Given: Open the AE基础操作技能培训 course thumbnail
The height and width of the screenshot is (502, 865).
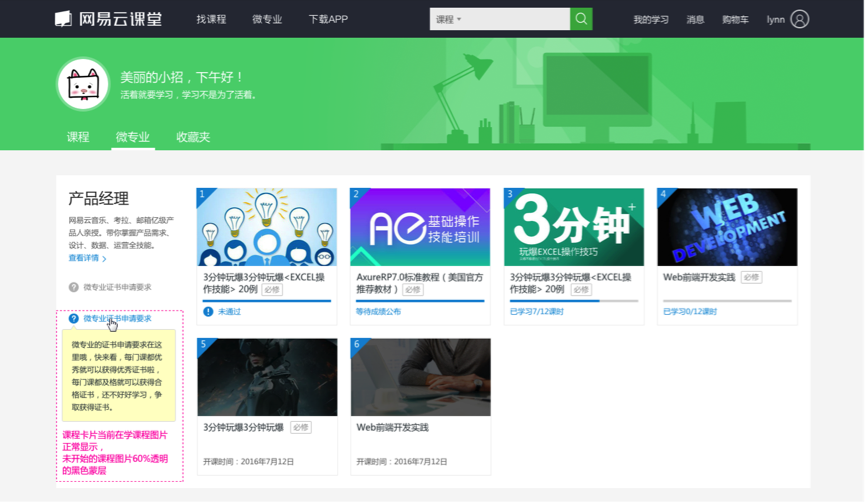Looking at the screenshot, I should [420, 227].
